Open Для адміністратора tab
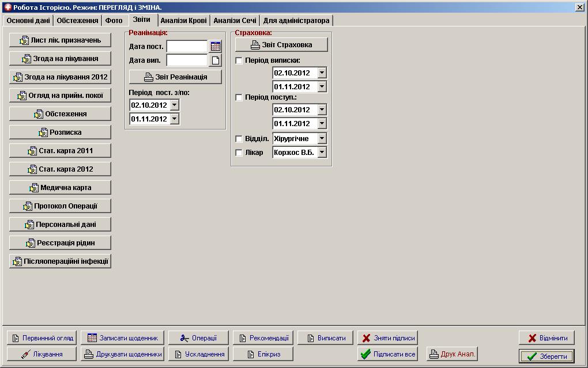Screen dimensions: 588x368 click(296, 21)
